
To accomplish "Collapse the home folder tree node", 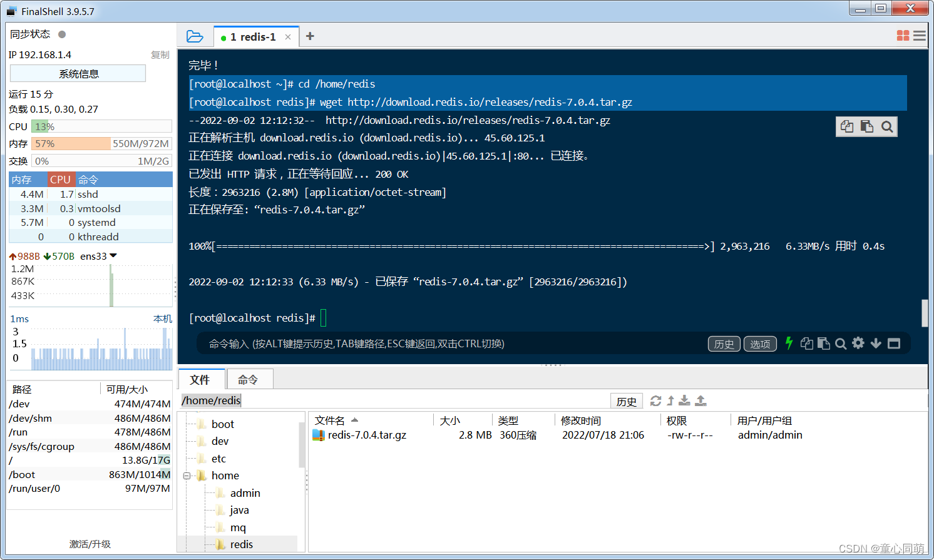I will (x=187, y=476).
